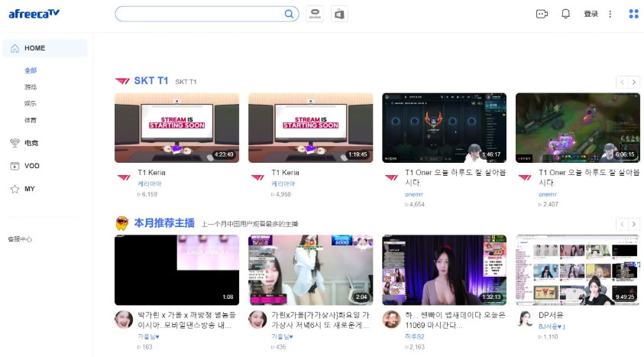This screenshot has height=357, width=644.
Task: Click the MY star icon
Action: 15,189
